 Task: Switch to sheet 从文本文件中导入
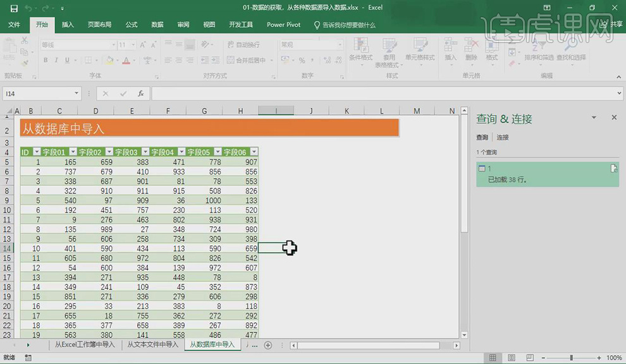(x=152, y=344)
